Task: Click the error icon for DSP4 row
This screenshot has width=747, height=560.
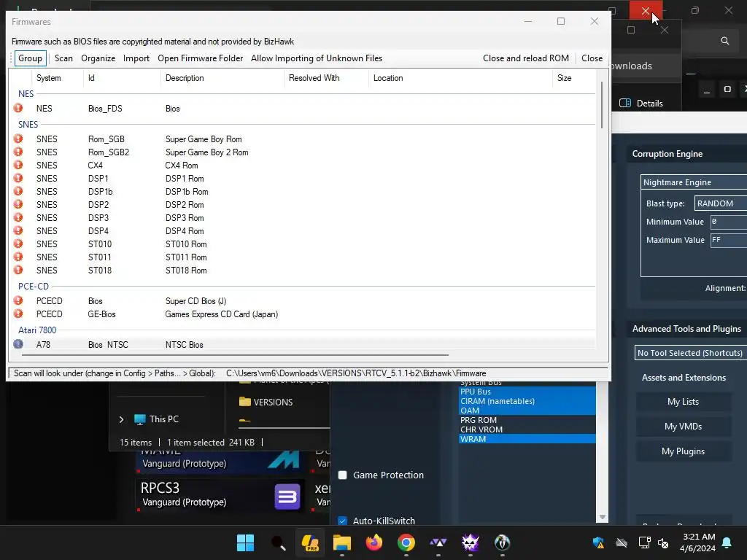Action: tap(18, 230)
